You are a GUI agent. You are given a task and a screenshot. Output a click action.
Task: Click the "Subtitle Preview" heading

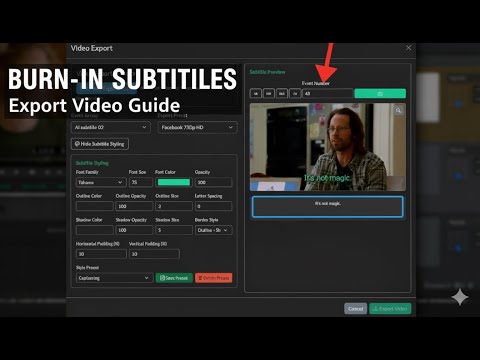268,72
